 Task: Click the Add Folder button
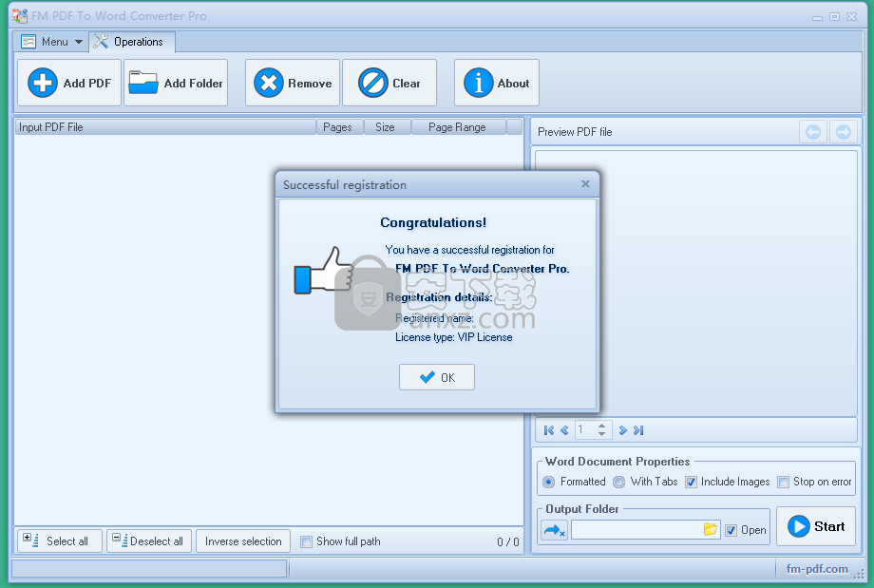click(x=176, y=83)
